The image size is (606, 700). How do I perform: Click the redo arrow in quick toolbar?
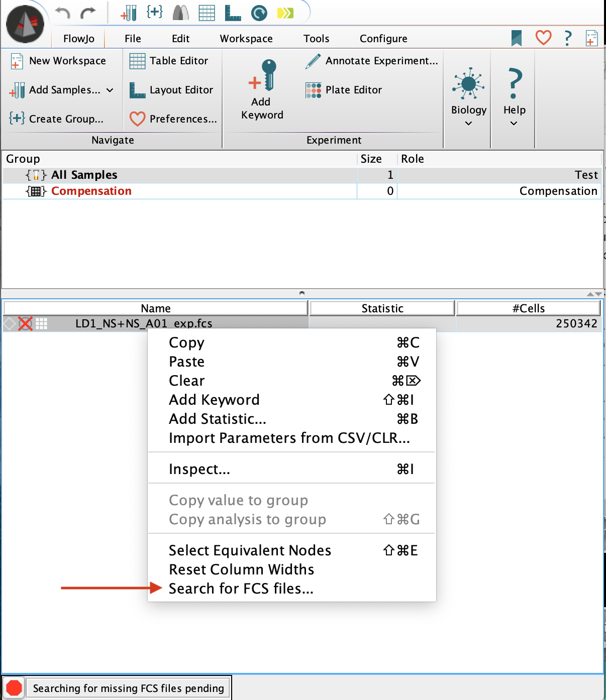pyautogui.click(x=88, y=13)
